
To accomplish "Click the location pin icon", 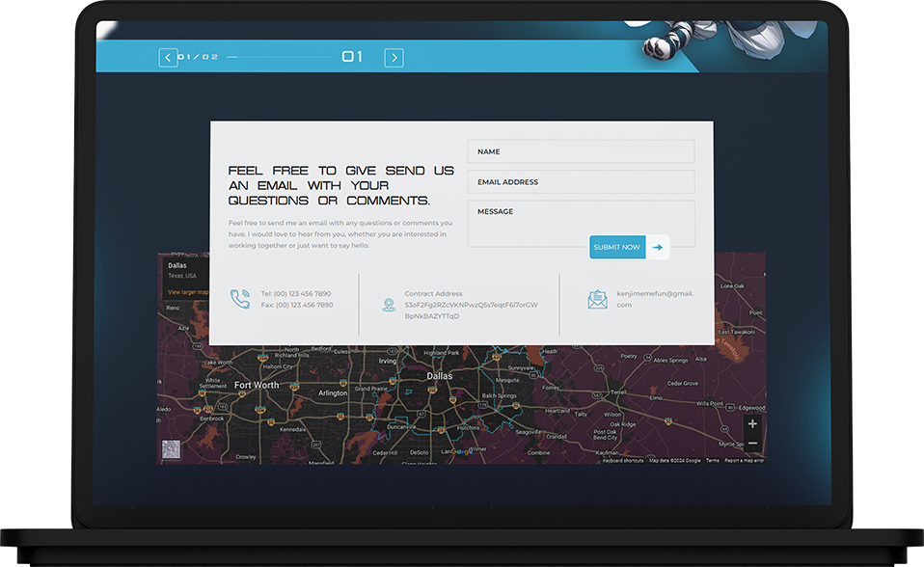I will tap(389, 305).
